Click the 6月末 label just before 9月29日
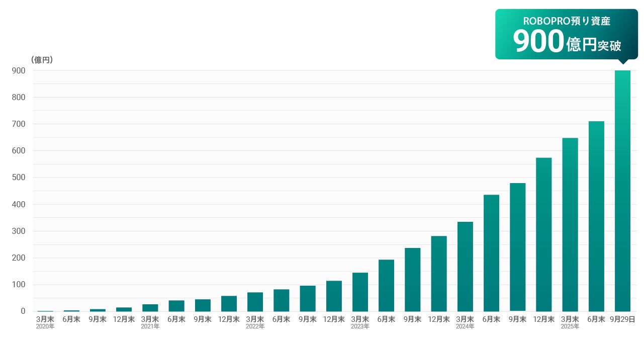The image size is (644, 337). tap(596, 319)
